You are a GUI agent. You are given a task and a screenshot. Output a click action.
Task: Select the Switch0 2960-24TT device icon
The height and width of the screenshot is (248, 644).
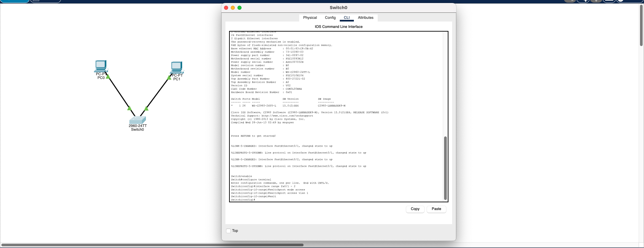point(138,120)
